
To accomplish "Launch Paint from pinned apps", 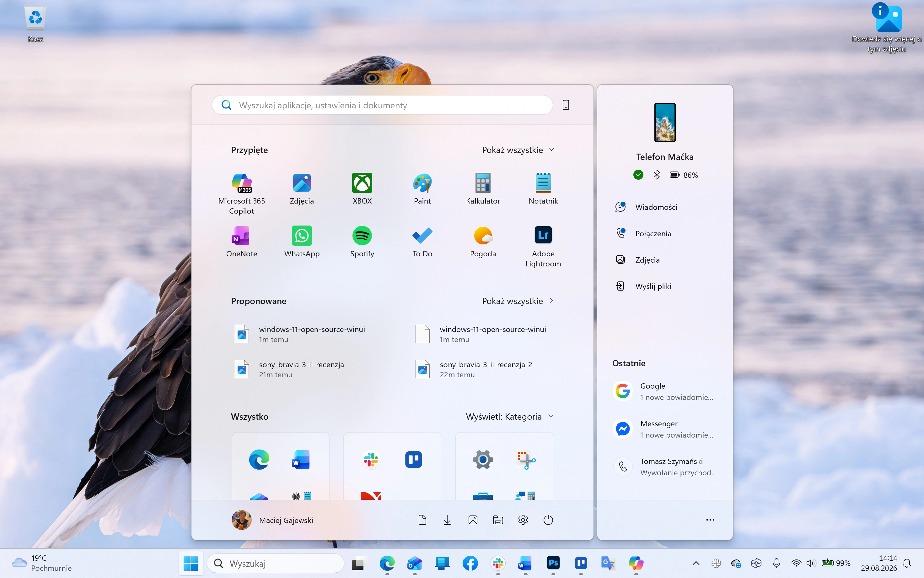I will (x=422, y=189).
